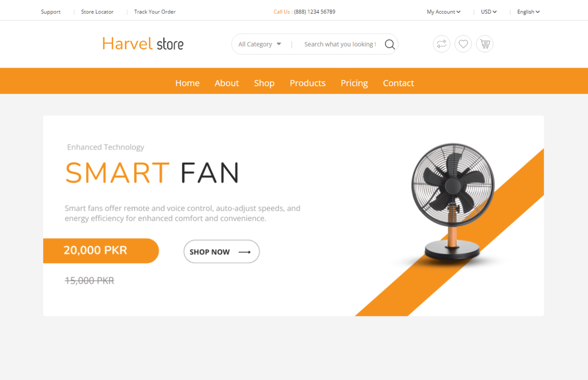588x380 pixels.
Task: Click the compare arrows icon
Action: [x=441, y=44]
